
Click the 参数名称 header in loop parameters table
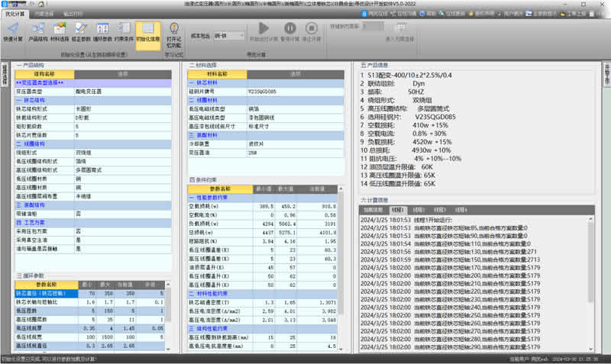[x=47, y=285]
